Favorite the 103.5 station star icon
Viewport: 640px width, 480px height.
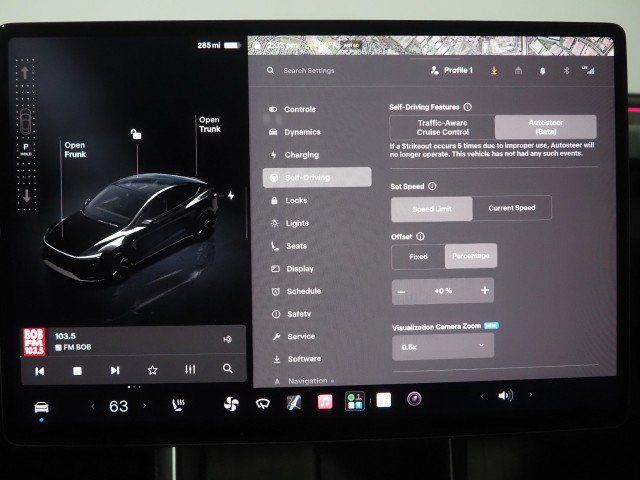(x=152, y=370)
